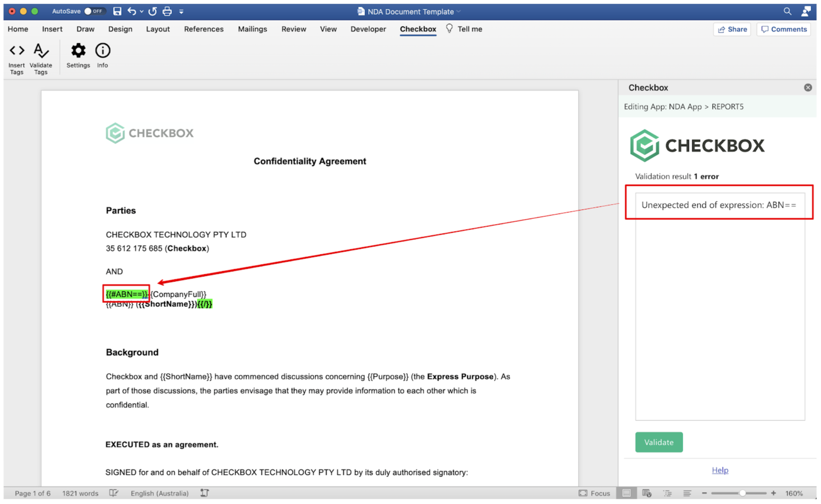
Task: Click the 160% zoom level
Action: coord(794,493)
